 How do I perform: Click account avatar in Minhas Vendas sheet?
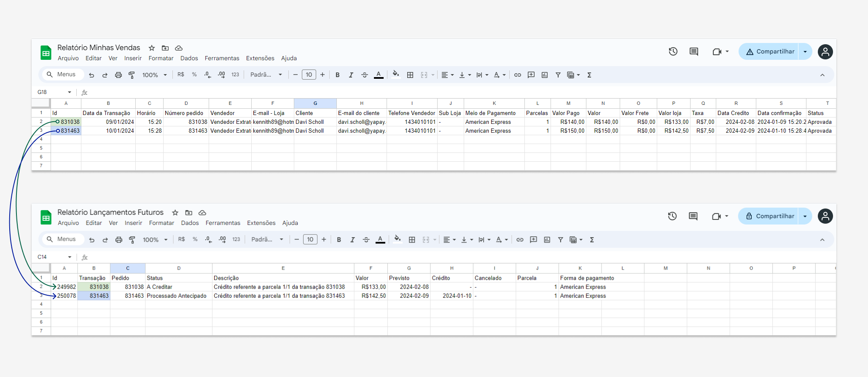(x=825, y=52)
